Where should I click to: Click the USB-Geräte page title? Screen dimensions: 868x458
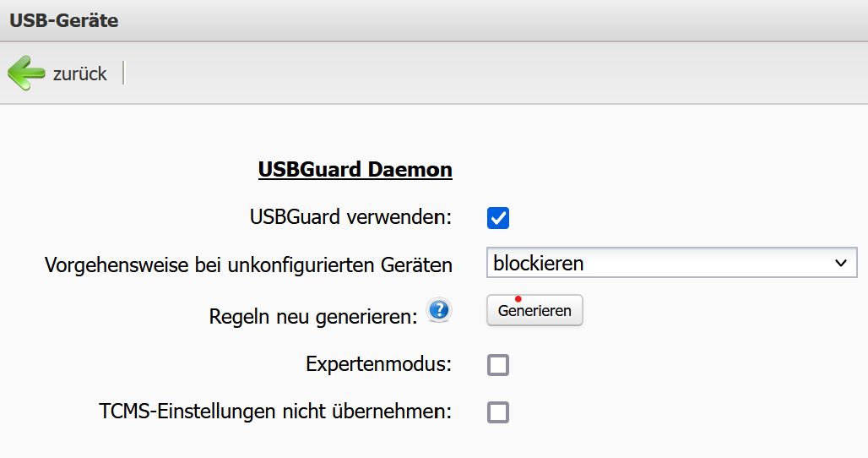64,20
